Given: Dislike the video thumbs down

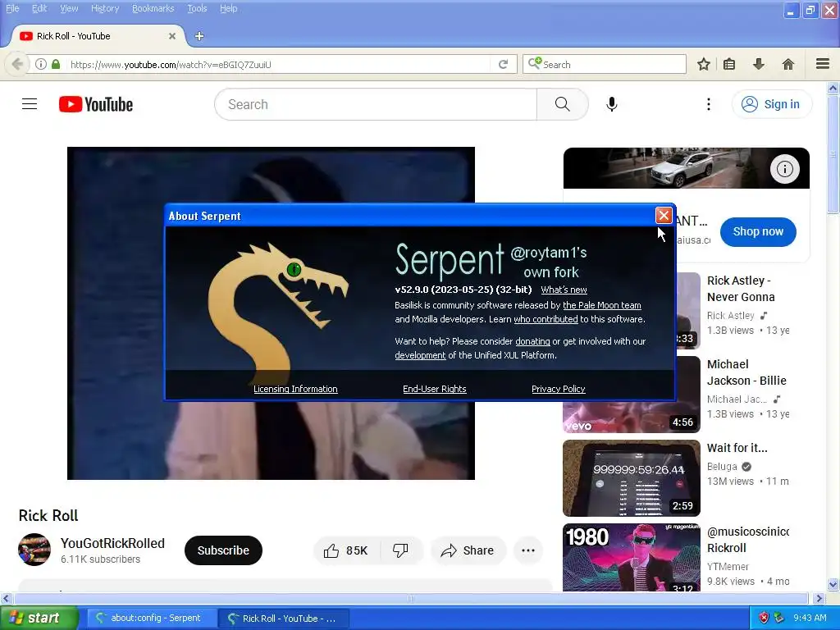Looking at the screenshot, I should [x=400, y=550].
